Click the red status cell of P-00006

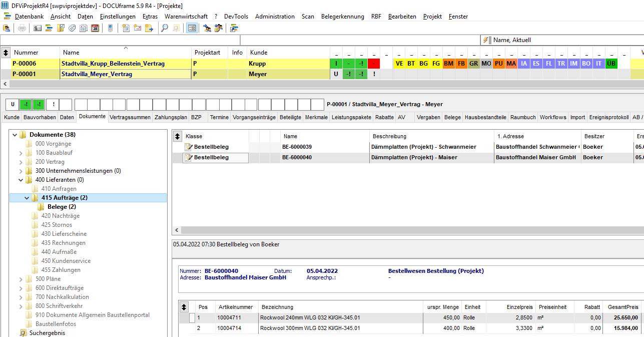pos(374,64)
